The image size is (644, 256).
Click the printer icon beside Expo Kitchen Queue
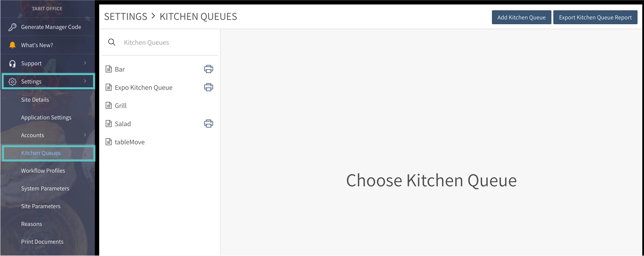pyautogui.click(x=208, y=87)
